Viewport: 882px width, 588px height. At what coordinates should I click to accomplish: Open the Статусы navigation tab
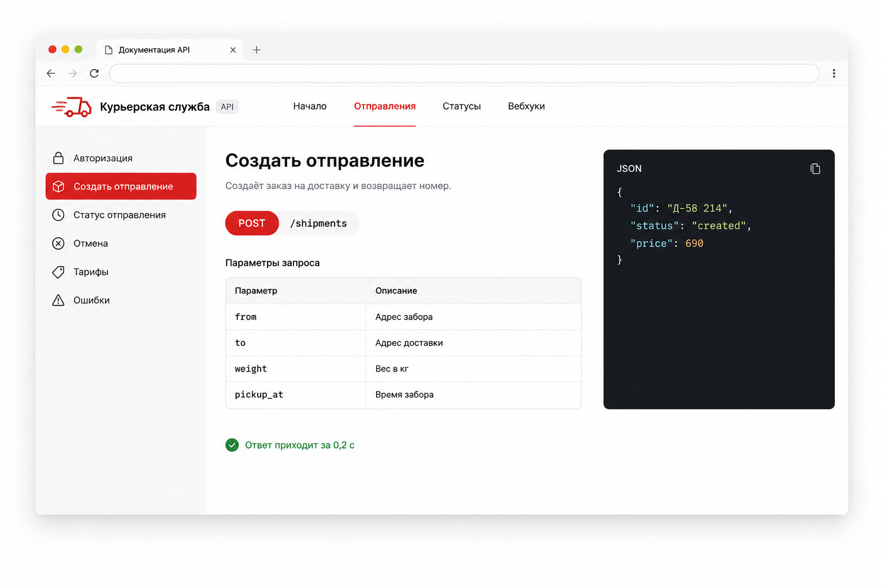click(462, 106)
